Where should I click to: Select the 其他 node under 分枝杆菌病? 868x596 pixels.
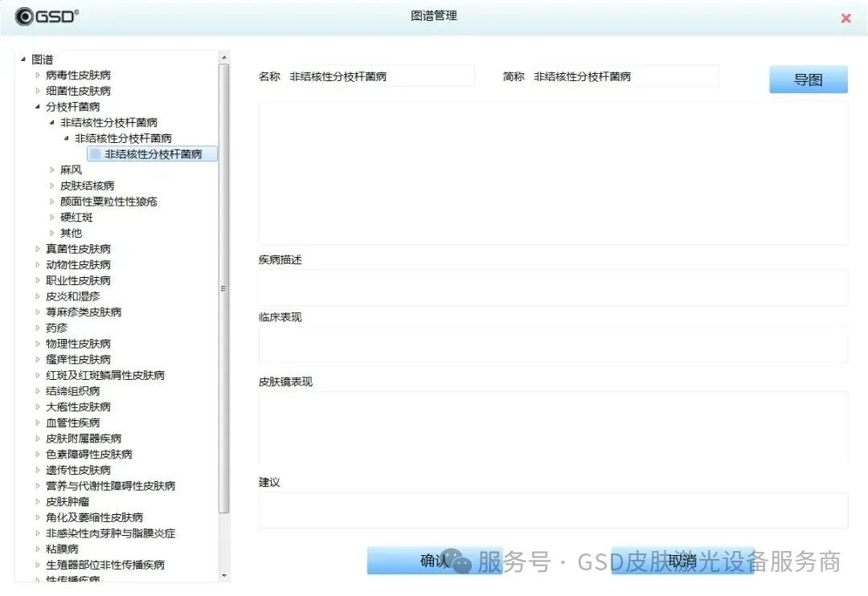[x=70, y=232]
